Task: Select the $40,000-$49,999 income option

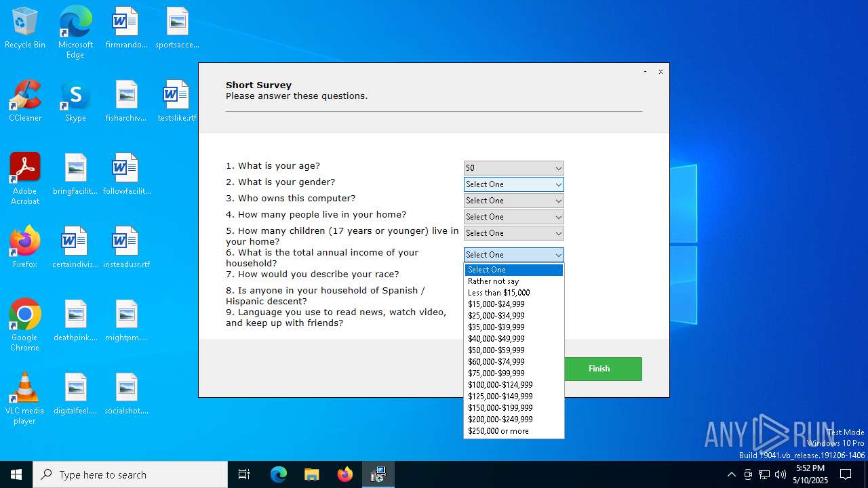Action: (x=514, y=339)
